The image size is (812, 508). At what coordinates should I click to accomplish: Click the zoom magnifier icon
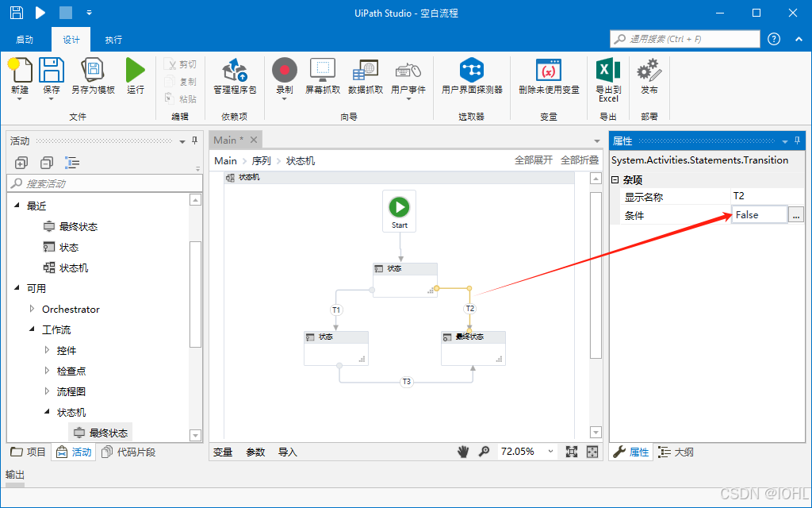point(485,452)
